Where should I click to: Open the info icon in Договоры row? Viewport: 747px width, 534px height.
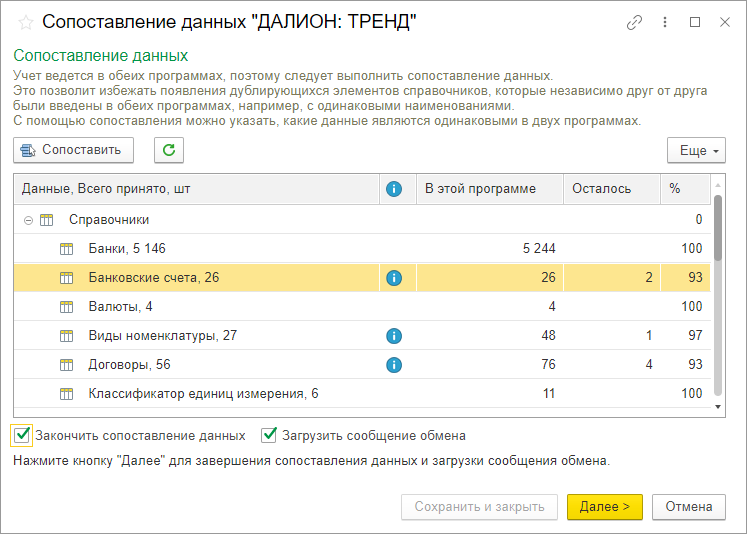[394, 365]
